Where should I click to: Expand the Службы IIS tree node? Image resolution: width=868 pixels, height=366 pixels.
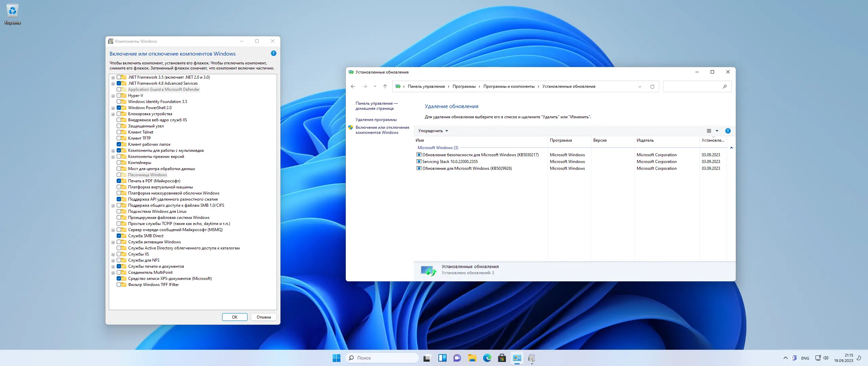point(113,255)
